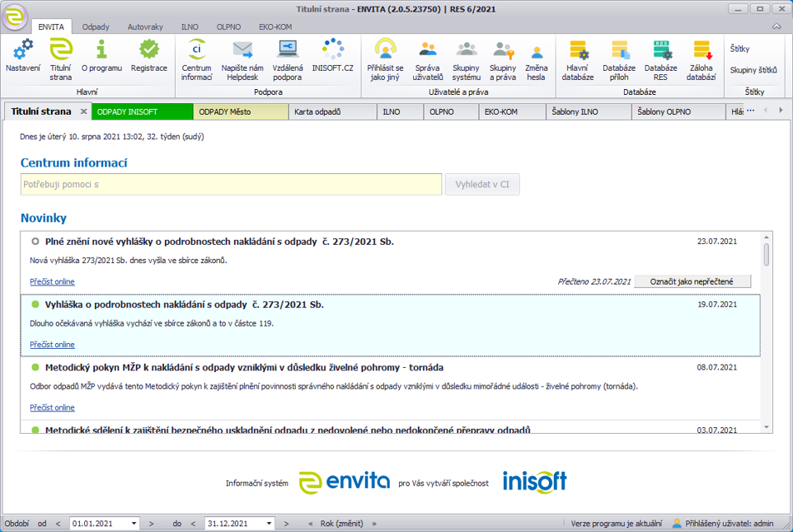The height and width of the screenshot is (532, 793).
Task: Open the INISOFT.CZ website icon
Action: (x=333, y=50)
